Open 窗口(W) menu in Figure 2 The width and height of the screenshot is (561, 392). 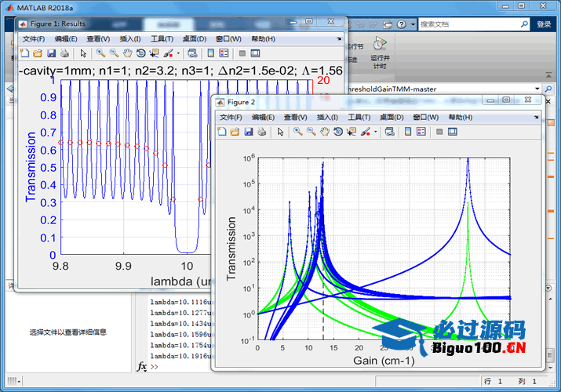[x=425, y=117]
